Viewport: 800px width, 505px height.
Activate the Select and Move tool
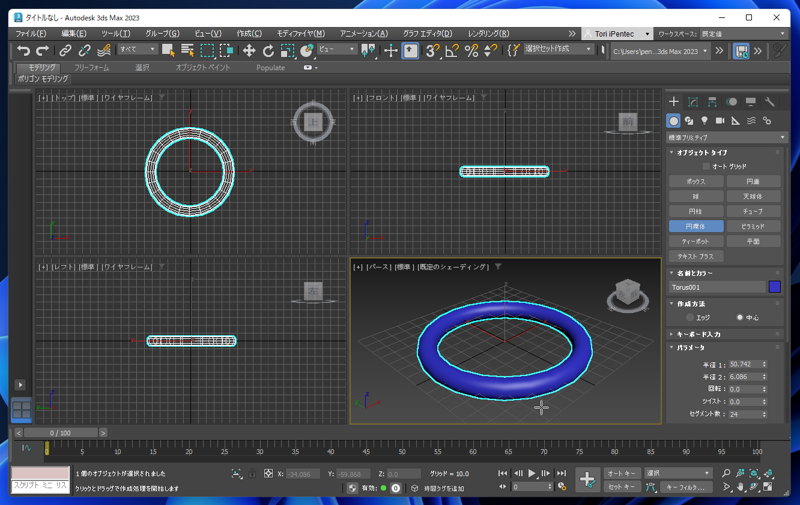pyautogui.click(x=249, y=50)
